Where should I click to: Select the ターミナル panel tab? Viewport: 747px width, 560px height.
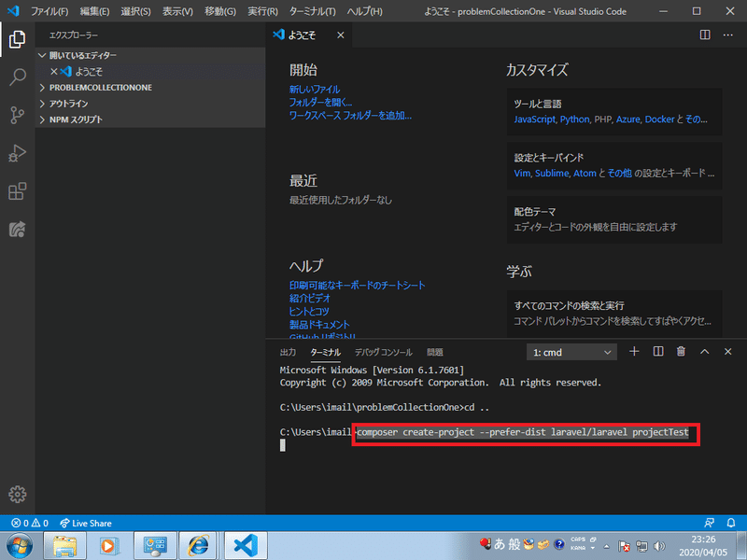click(325, 353)
